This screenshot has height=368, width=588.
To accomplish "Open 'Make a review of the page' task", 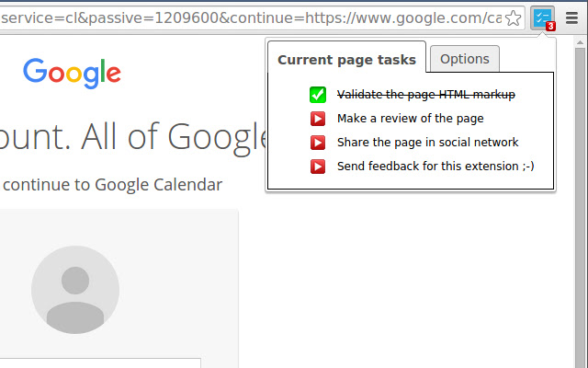I will (x=410, y=118).
